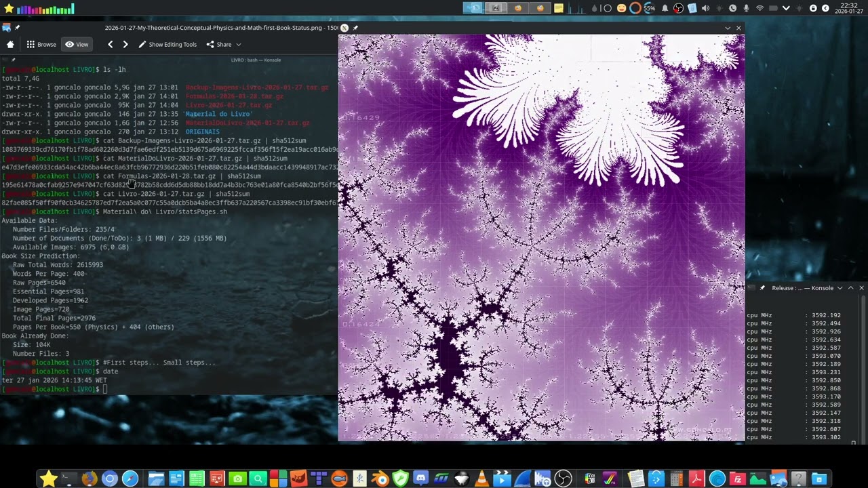
Task: Click Show Editing Tools button
Action: [x=167, y=45]
